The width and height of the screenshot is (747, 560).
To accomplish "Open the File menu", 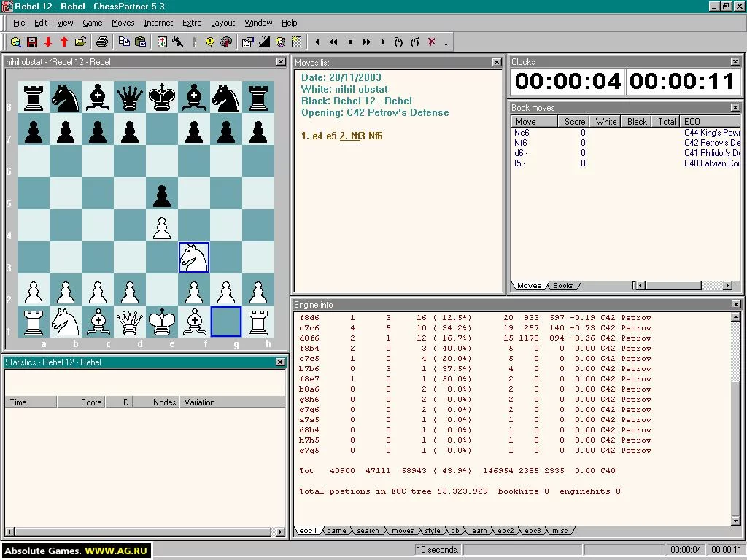I will pos(19,23).
